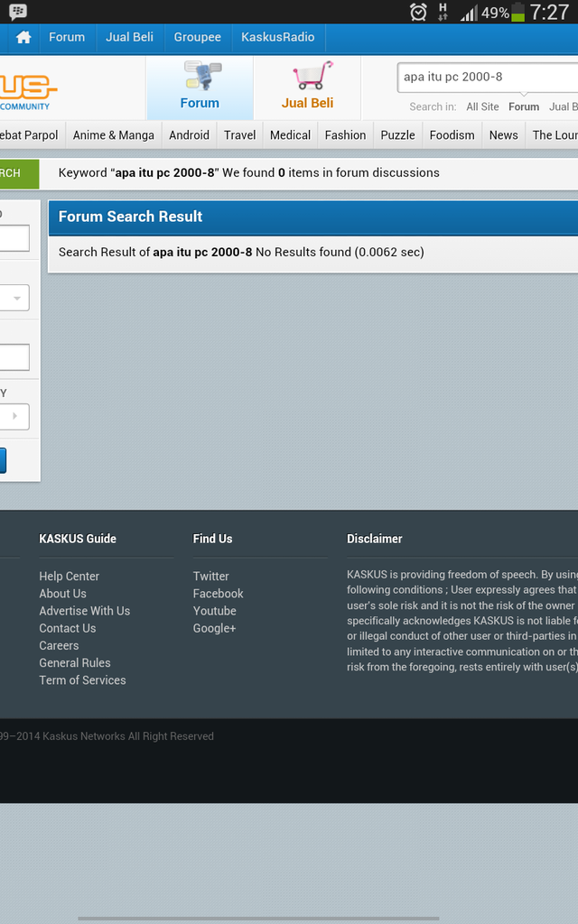Screen dimensions: 578x924
Task: Open The Lounge category
Action: (x=555, y=135)
